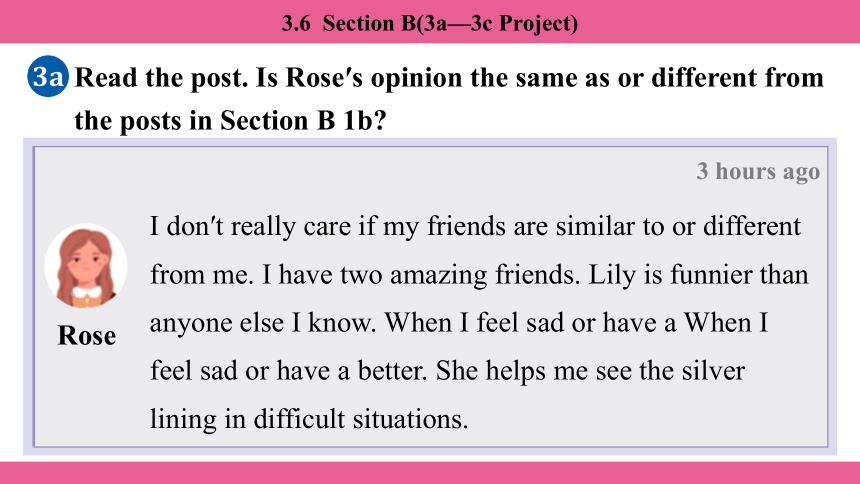
Task: Click Rose's avatar picture
Action: tap(86, 266)
